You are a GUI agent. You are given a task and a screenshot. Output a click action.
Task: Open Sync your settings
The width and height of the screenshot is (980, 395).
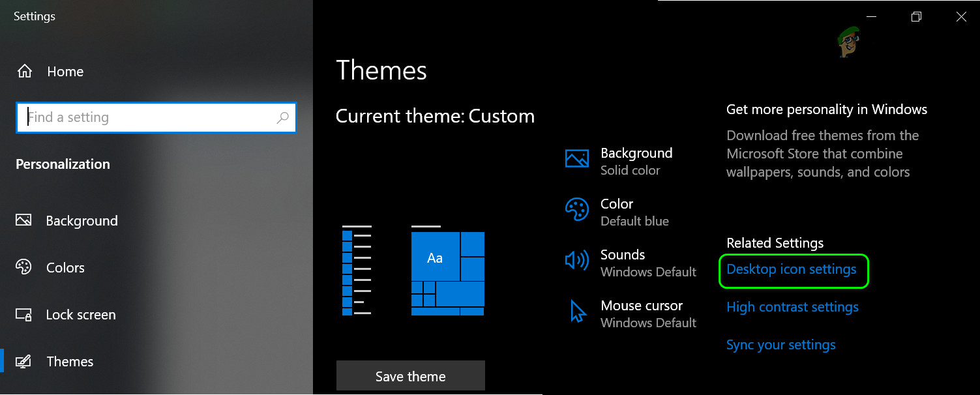click(x=780, y=344)
